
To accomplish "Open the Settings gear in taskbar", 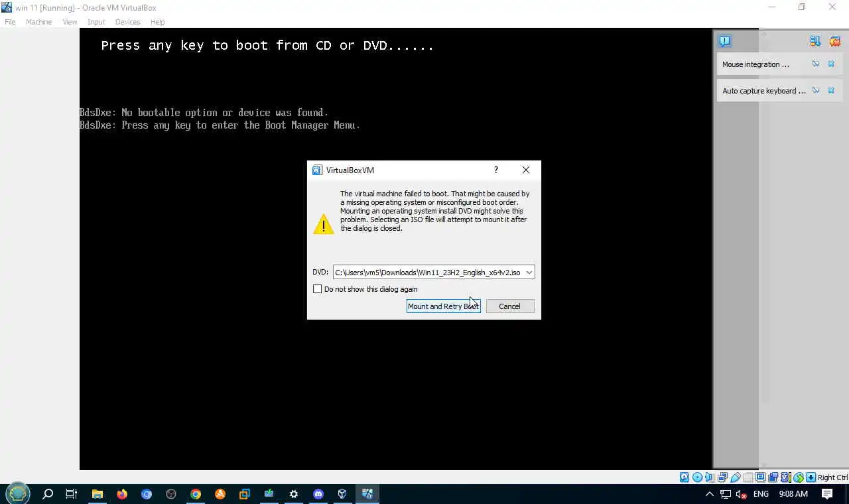I will pyautogui.click(x=294, y=494).
